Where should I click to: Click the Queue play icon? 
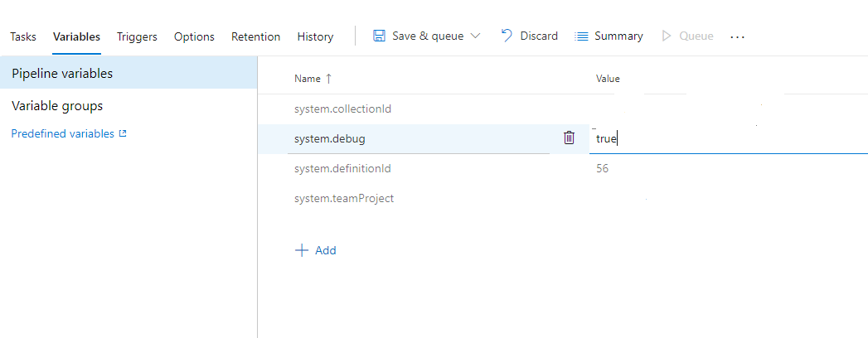(667, 36)
